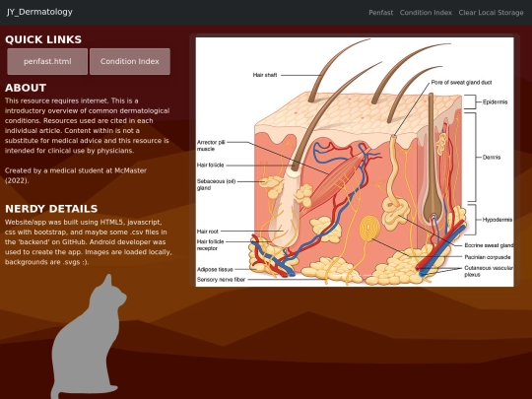Click the QUICK LINKS heading
The height and width of the screenshot is (399, 532).
point(43,39)
